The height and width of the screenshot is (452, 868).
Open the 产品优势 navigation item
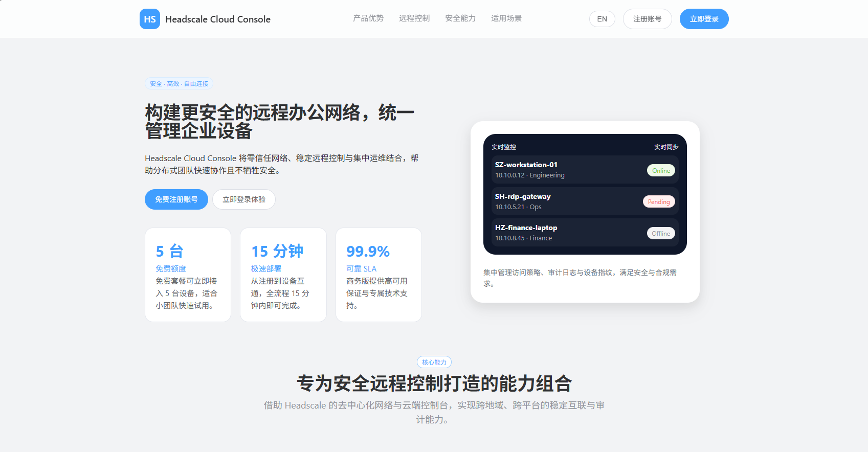[x=368, y=18]
